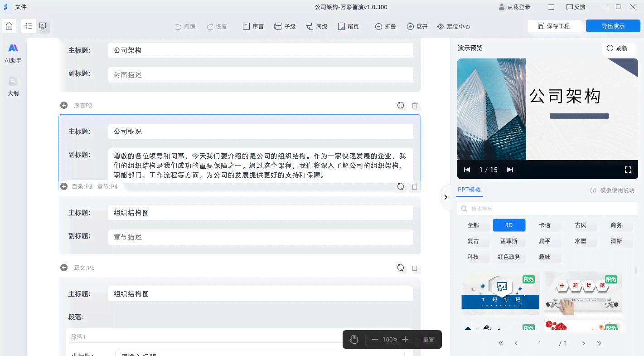Regenerate the 正文:P5 section
The width and height of the screenshot is (644, 356).
tap(401, 268)
